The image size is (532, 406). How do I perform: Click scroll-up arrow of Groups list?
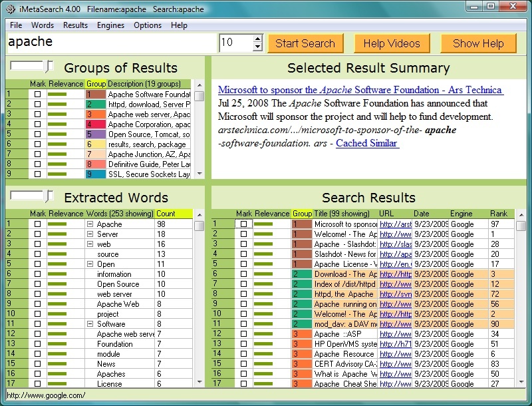199,85
